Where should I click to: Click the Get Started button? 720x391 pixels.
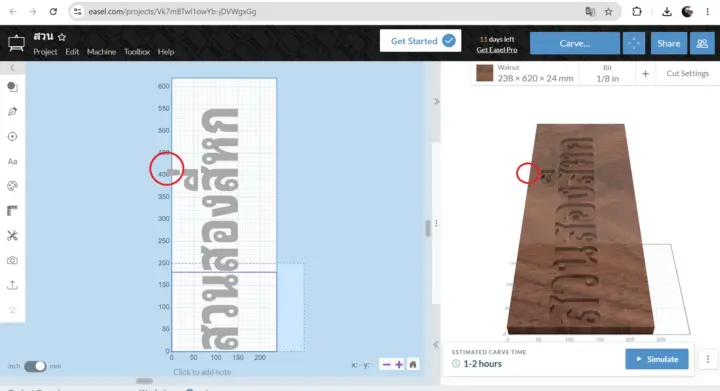pos(420,41)
